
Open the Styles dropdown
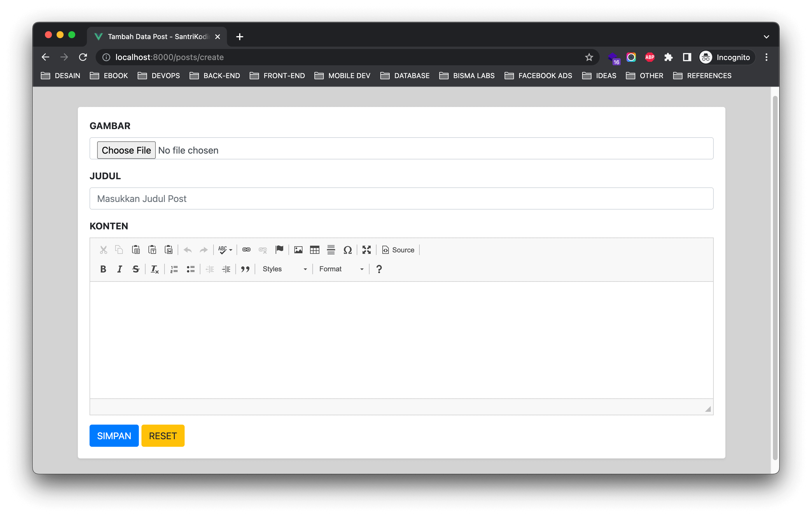pos(284,269)
